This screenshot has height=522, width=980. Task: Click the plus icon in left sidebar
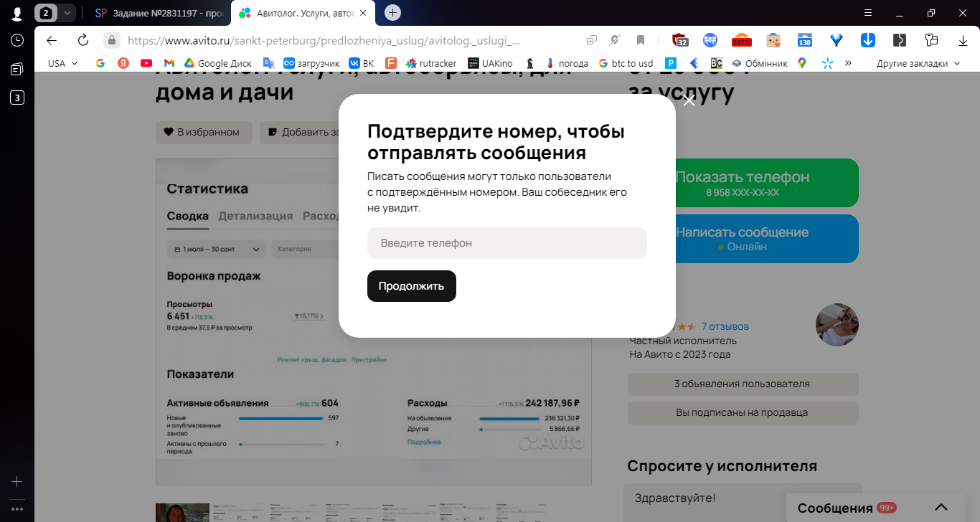[17, 482]
